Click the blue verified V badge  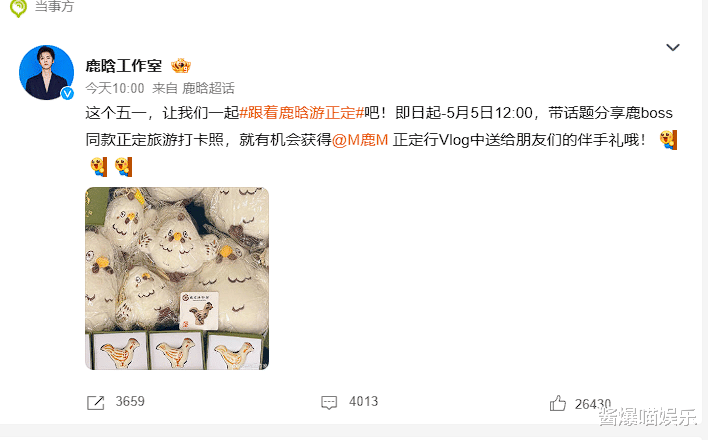pyautogui.click(x=68, y=94)
